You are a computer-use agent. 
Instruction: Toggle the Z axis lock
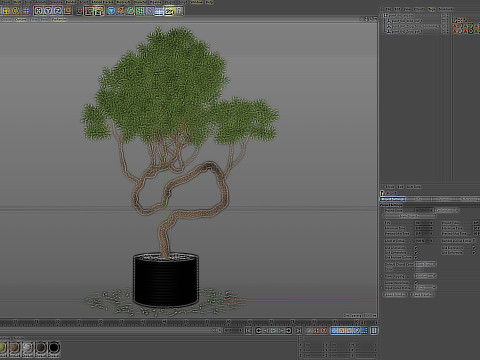58,11
